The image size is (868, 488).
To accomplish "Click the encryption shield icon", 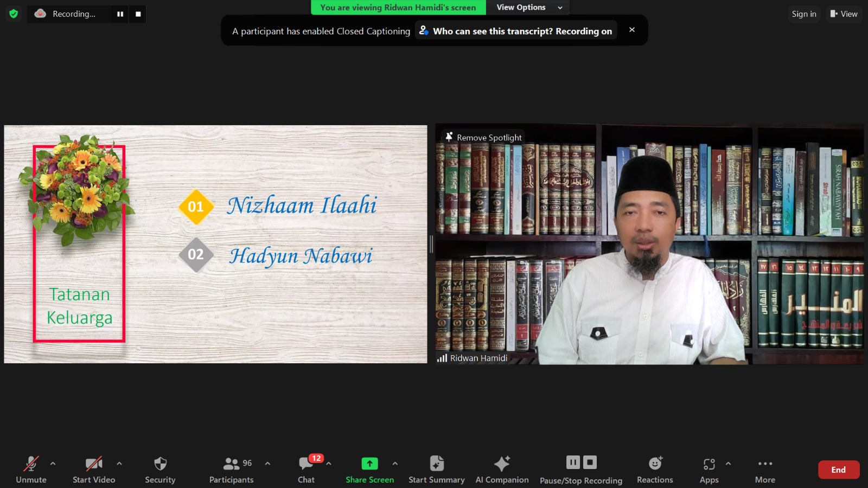I will coord(14,14).
